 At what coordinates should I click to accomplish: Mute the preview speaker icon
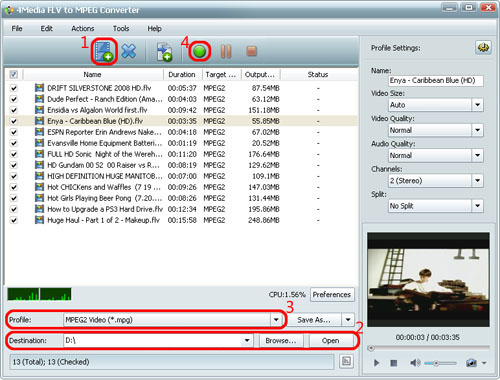(415, 363)
